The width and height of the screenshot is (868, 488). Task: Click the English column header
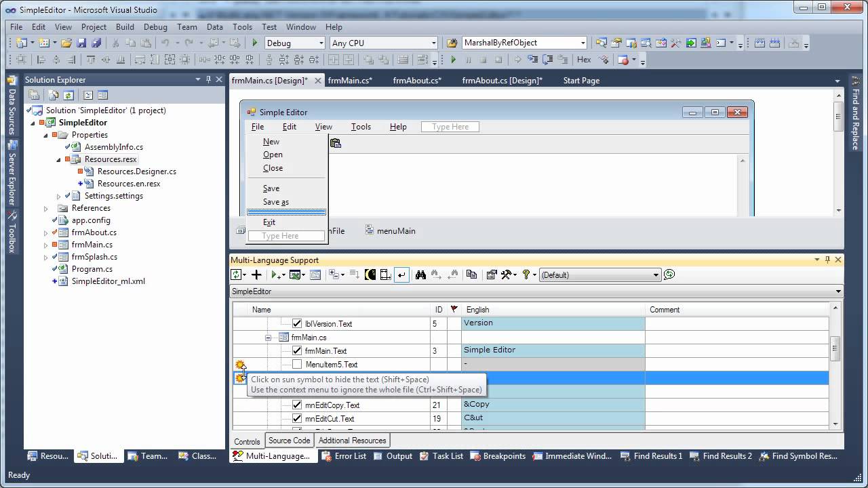(x=553, y=310)
